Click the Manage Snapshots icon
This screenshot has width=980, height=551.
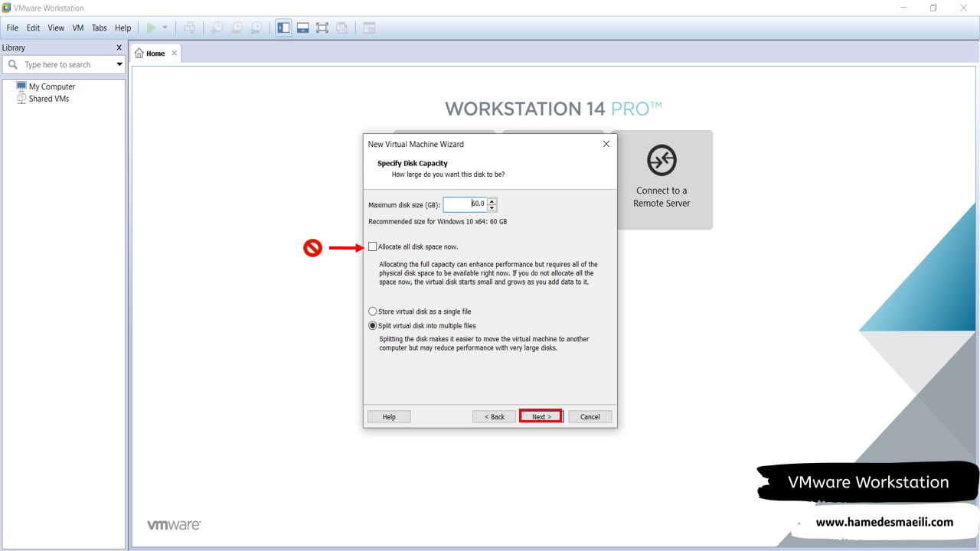pos(256,28)
